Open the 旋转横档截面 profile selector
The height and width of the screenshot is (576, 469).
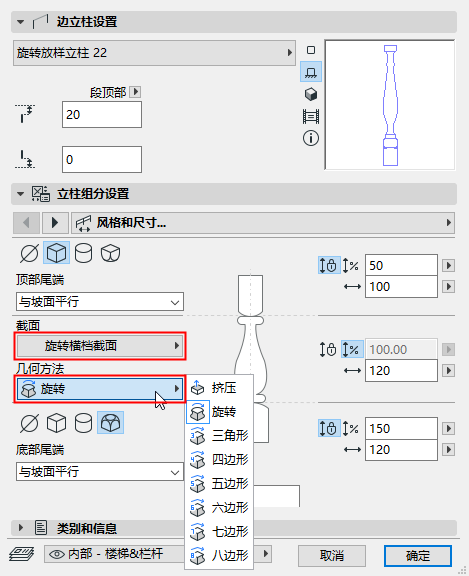tap(100, 346)
